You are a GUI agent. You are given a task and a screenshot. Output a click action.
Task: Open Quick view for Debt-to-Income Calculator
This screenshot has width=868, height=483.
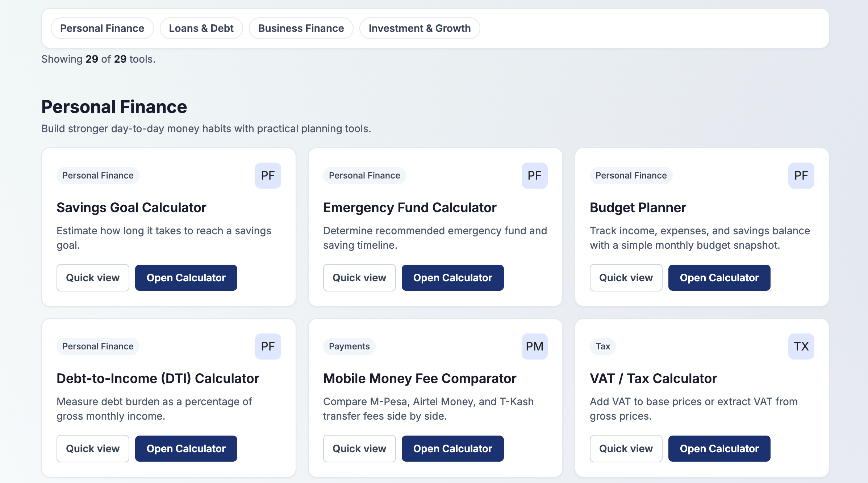point(93,449)
